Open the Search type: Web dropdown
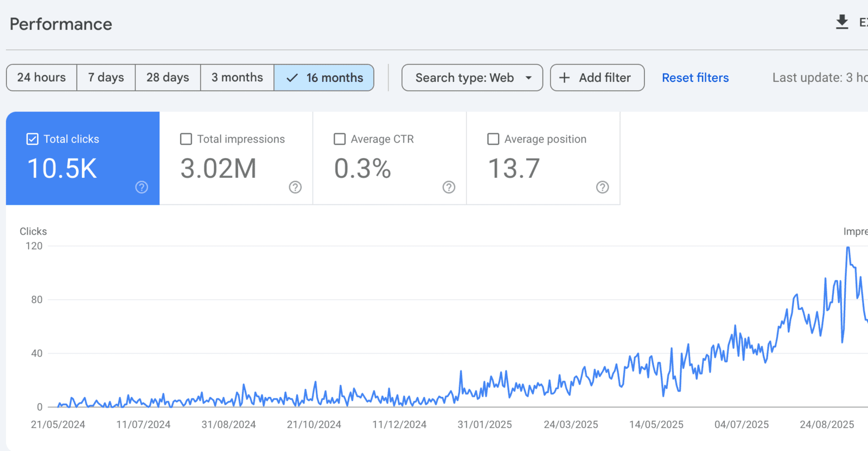The height and width of the screenshot is (451, 868). pos(464,78)
